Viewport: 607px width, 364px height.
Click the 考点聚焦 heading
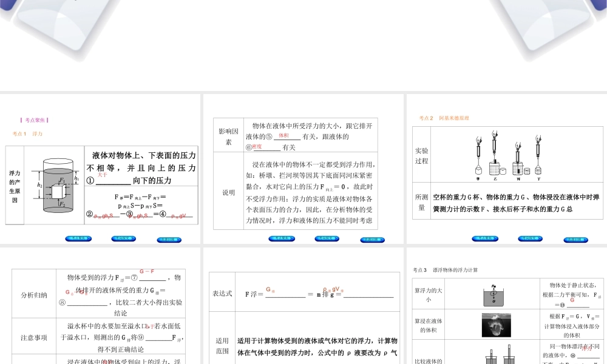pyautogui.click(x=35, y=120)
